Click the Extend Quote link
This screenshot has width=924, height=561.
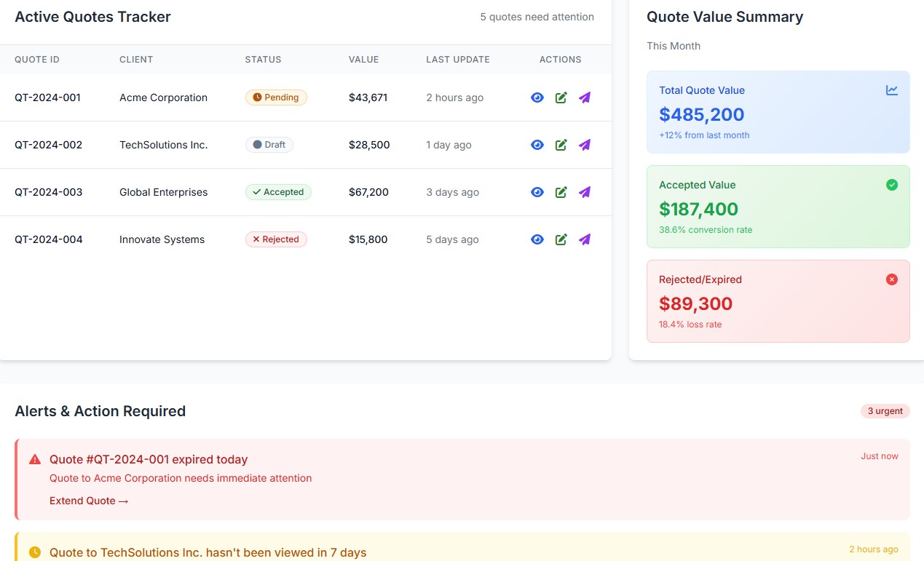(89, 501)
